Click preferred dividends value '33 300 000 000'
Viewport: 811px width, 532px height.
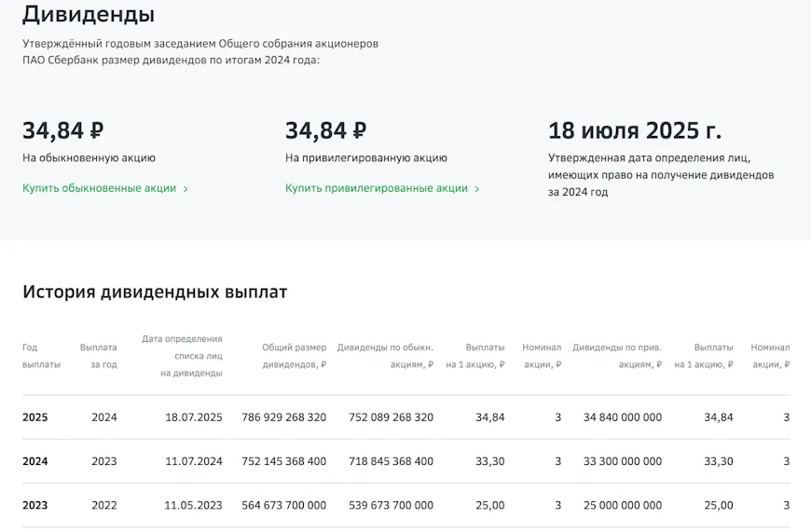point(623,461)
